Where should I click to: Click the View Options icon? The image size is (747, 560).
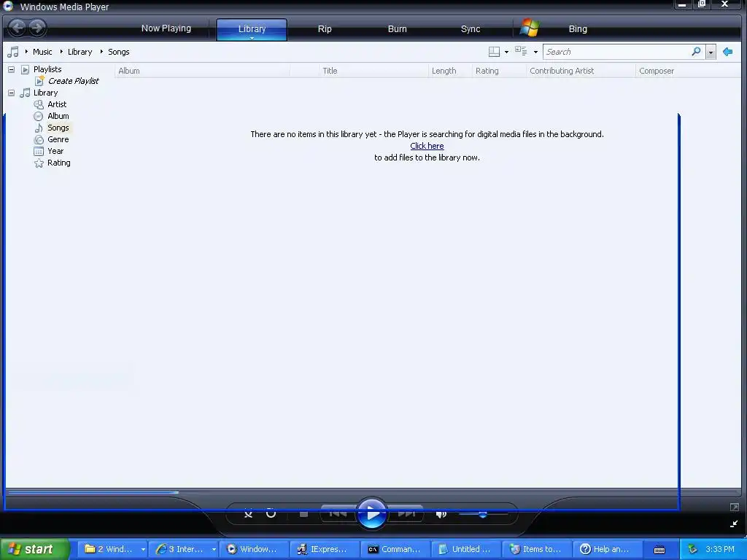coord(521,51)
